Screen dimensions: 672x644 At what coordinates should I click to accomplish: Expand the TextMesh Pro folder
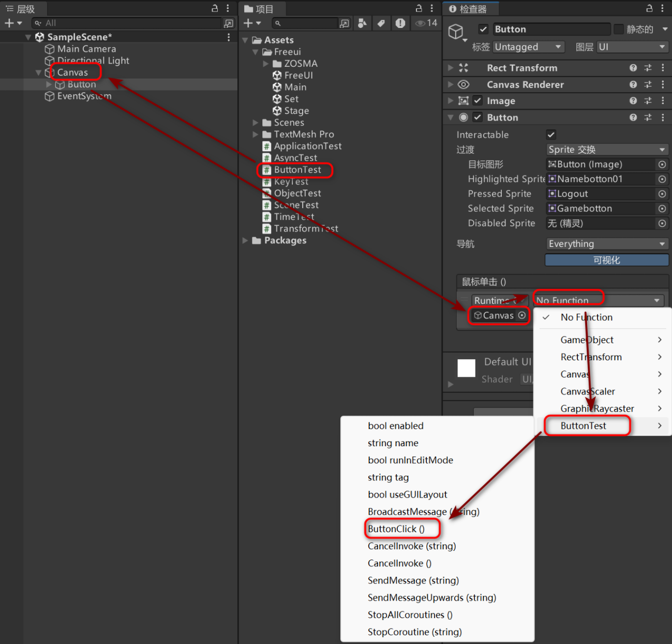point(255,135)
